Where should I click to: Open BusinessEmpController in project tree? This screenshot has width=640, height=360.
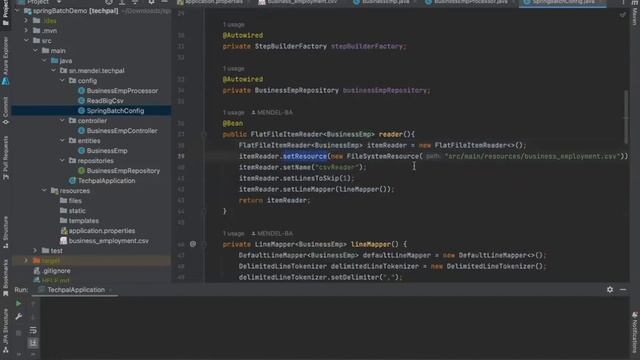[x=122, y=131]
